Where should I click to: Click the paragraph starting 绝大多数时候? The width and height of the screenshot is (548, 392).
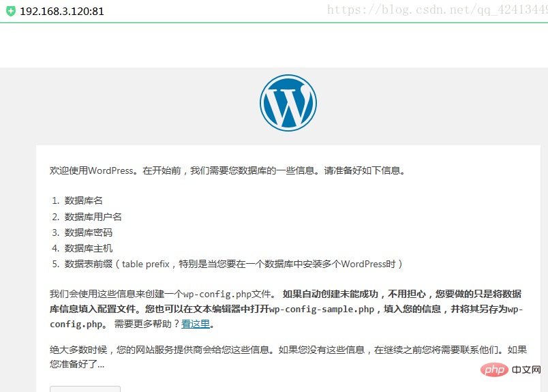point(288,357)
